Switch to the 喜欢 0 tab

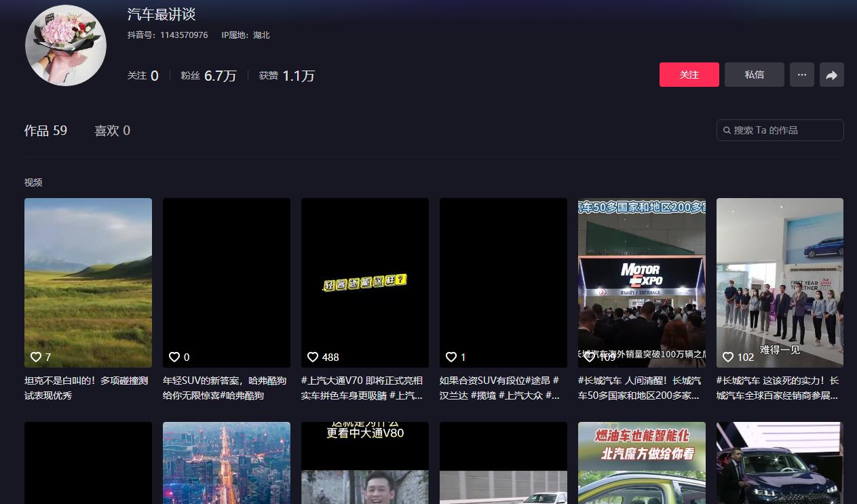[x=112, y=131]
